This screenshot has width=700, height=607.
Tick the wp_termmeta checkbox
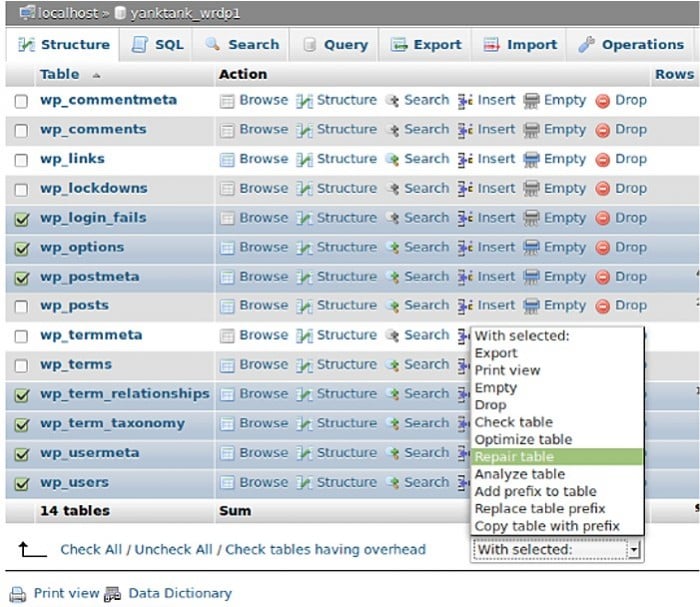point(21,336)
